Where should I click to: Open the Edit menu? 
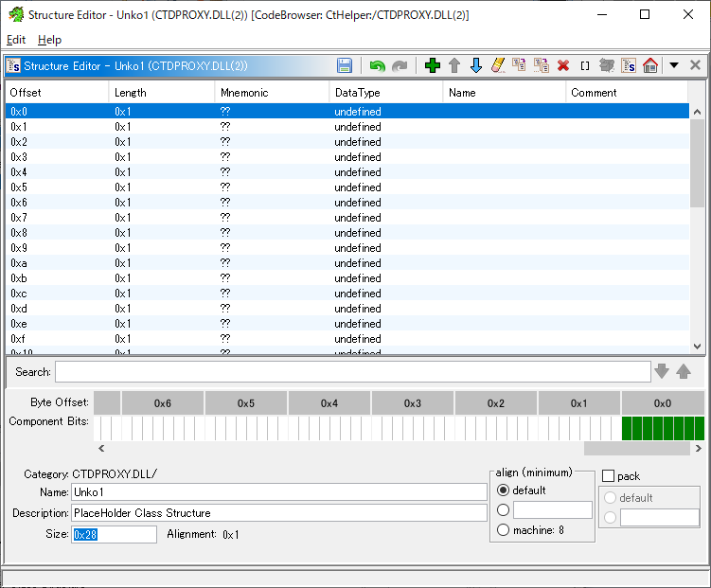tap(16, 40)
